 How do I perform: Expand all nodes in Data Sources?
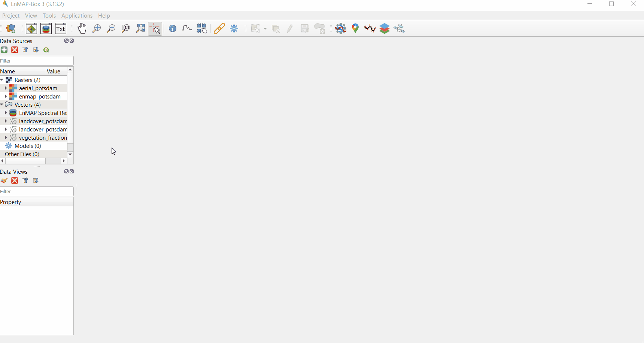pyautogui.click(x=36, y=50)
